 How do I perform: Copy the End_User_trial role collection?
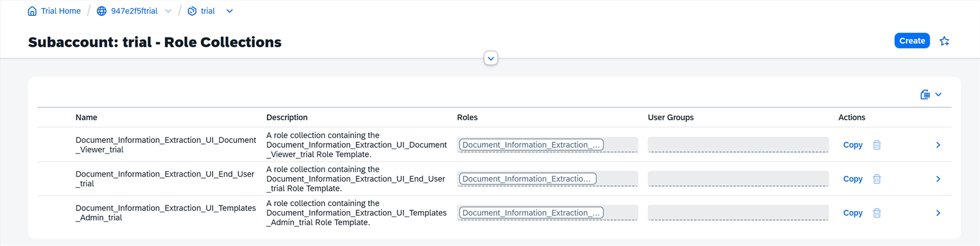pos(853,179)
